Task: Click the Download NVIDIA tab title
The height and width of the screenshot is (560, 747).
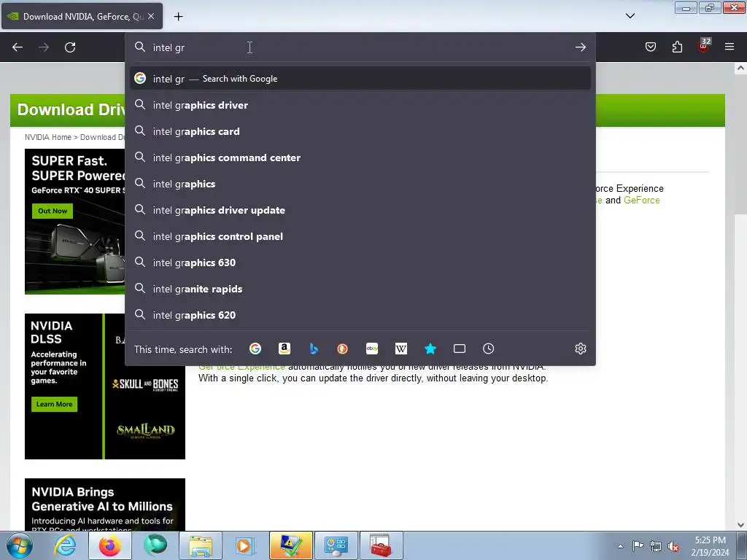Action: [83, 16]
